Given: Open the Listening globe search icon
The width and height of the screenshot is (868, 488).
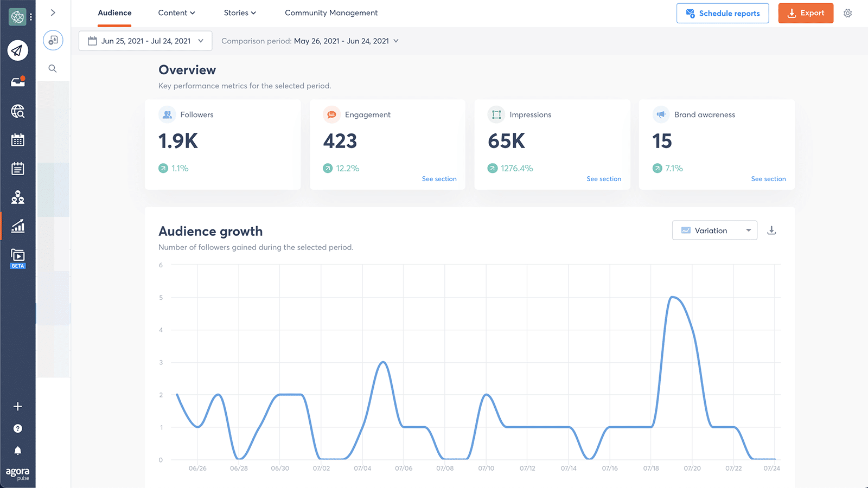Looking at the screenshot, I should [x=17, y=111].
